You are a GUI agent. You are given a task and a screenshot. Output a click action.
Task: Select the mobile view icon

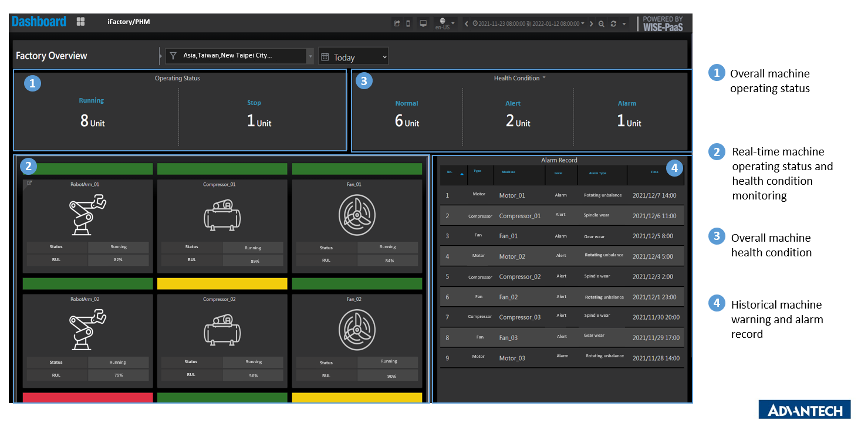point(408,23)
